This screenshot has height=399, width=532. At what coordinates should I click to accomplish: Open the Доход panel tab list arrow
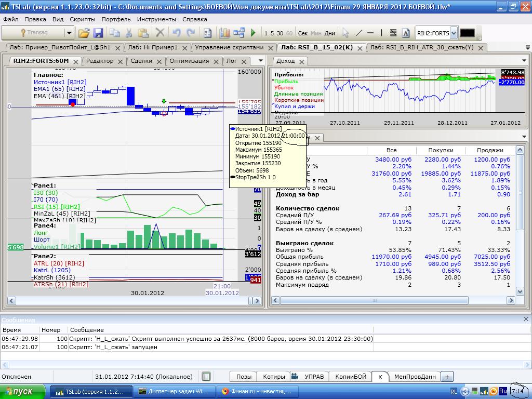tap(524, 61)
